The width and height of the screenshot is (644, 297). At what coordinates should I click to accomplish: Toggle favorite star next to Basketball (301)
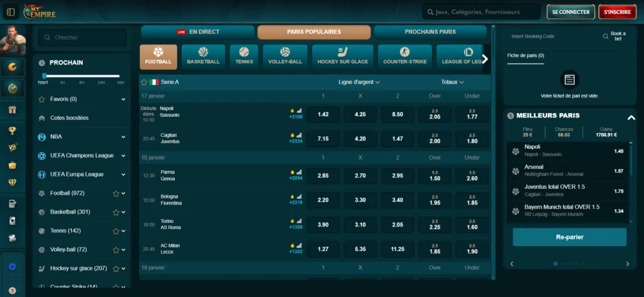pyautogui.click(x=115, y=212)
